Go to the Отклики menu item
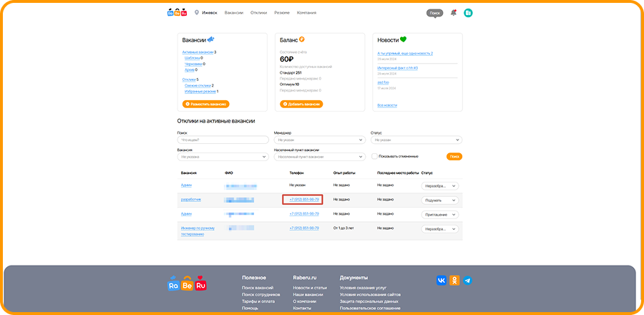Screen dimensions: 644x315 click(258, 13)
